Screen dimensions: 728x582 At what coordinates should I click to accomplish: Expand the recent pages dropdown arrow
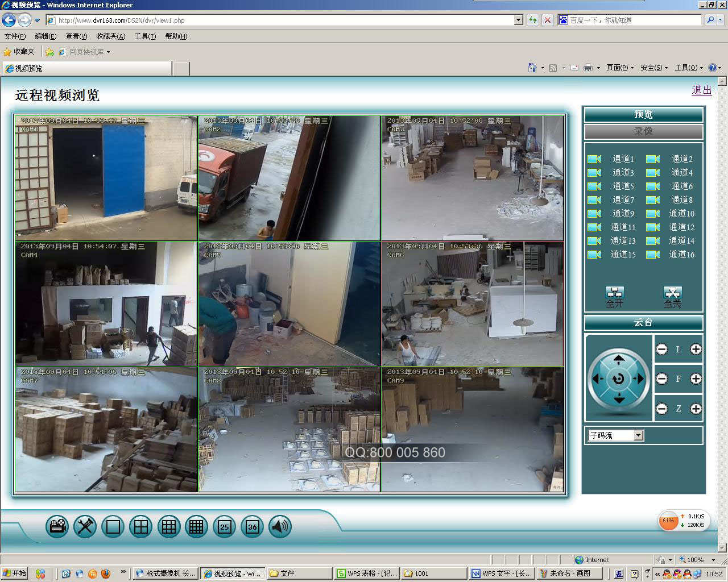point(38,20)
